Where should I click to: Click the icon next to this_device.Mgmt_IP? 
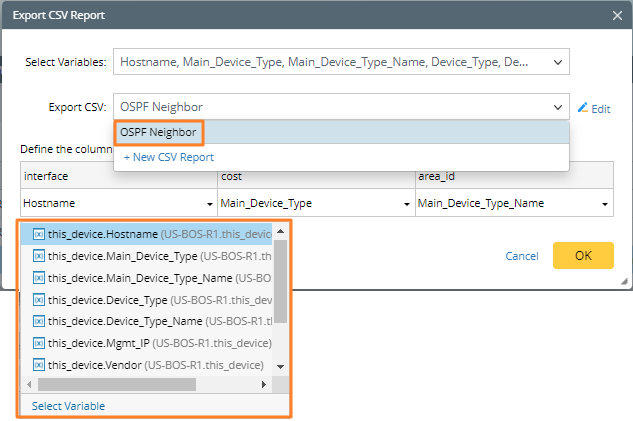tap(39, 343)
